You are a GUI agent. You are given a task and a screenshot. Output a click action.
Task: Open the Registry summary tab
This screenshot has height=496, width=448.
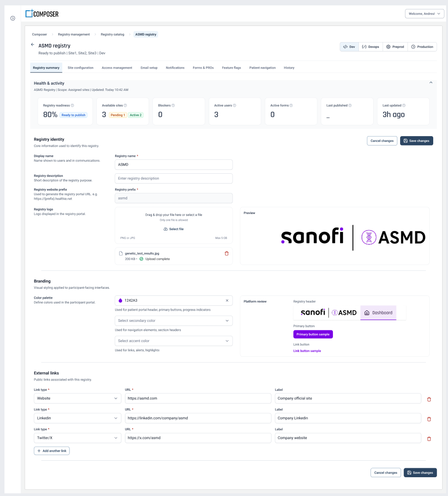point(46,68)
